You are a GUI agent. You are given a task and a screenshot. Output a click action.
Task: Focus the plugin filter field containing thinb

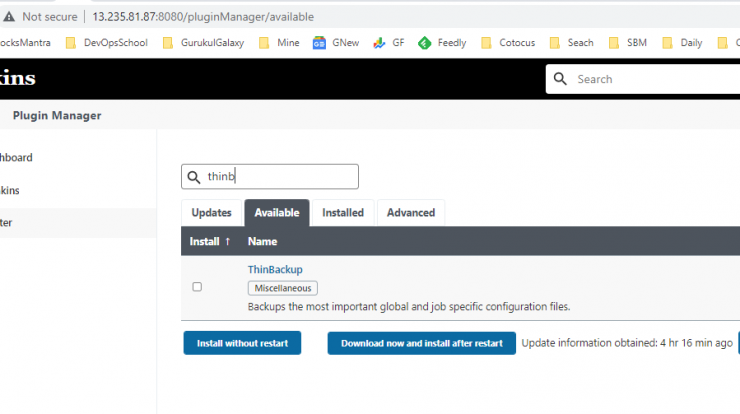(x=270, y=177)
